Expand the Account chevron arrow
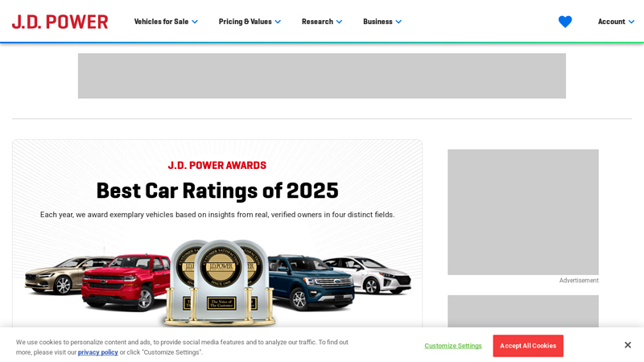The height and width of the screenshot is (362, 644). point(632,22)
